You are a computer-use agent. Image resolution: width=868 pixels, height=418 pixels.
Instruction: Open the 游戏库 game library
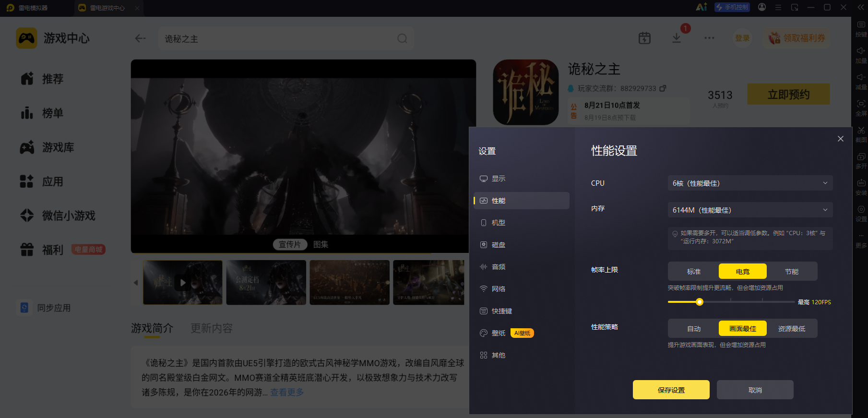[47, 147]
